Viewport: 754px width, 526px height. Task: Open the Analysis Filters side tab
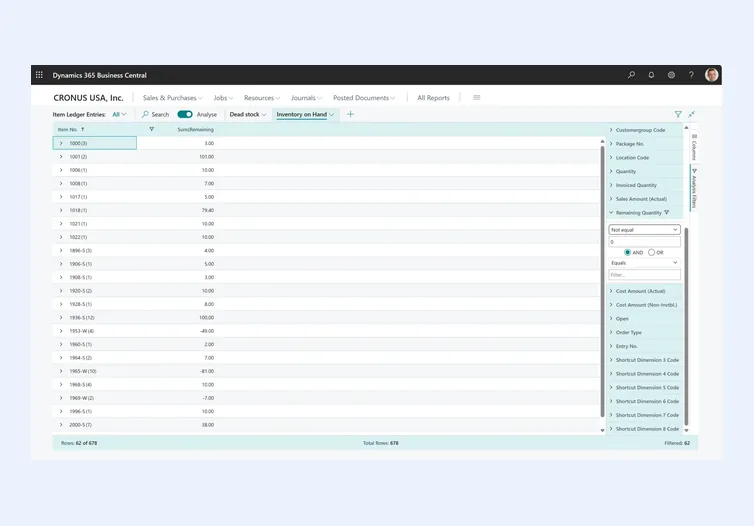pyautogui.click(x=694, y=188)
